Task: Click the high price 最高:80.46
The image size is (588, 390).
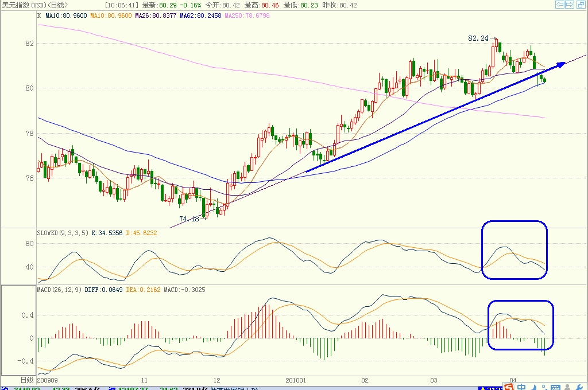Action: (262, 5)
